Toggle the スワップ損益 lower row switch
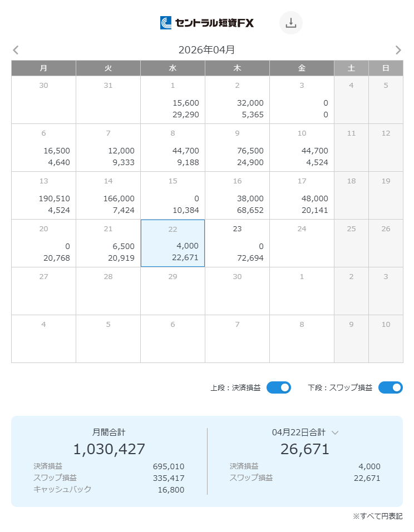Screen dimensions: 414x532 [390, 387]
